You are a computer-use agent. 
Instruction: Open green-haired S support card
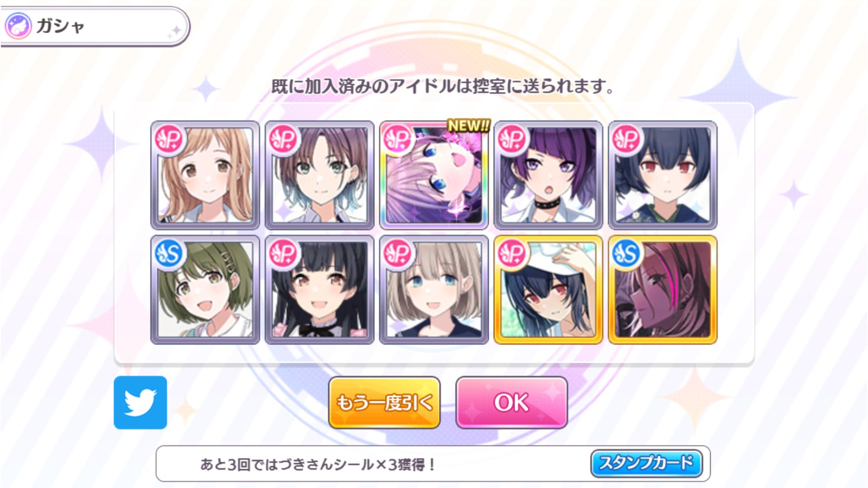(x=205, y=290)
